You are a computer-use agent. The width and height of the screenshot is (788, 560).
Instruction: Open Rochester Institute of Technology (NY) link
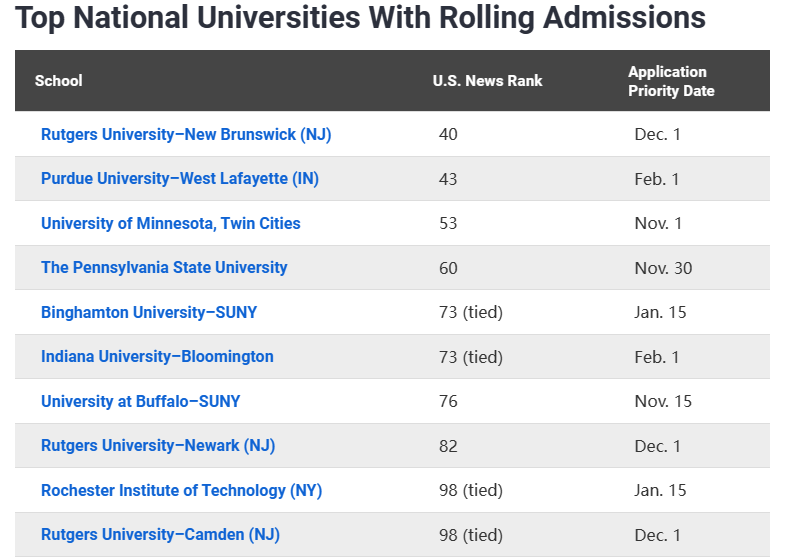(181, 490)
